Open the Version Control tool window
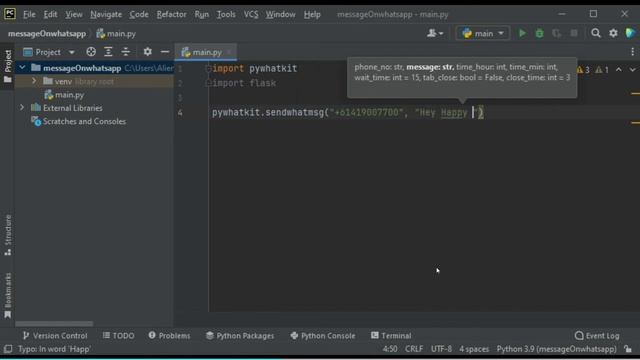Image resolution: width=640 pixels, height=360 pixels. pos(55,336)
